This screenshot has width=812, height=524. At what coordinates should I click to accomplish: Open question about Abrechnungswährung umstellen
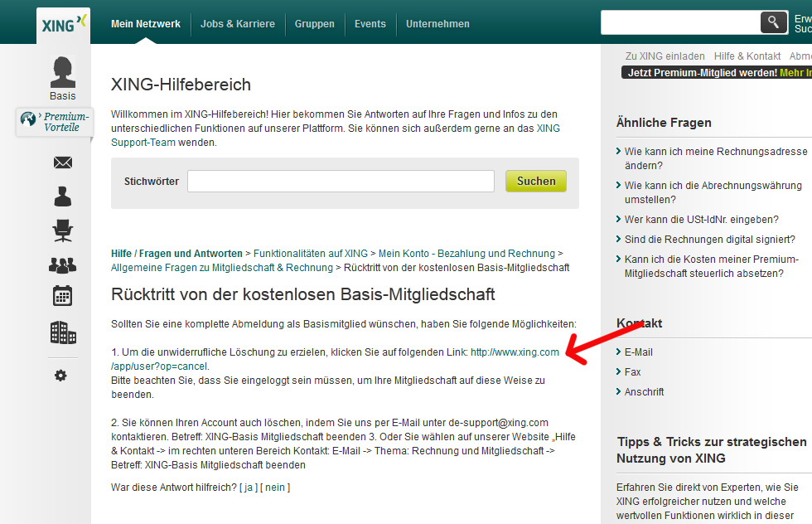pyautogui.click(x=713, y=192)
